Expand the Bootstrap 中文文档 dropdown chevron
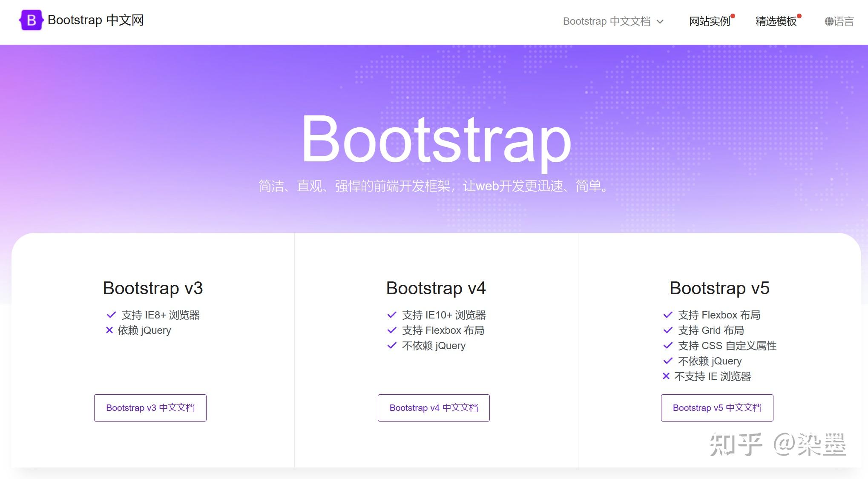The width and height of the screenshot is (868, 479). coord(660,22)
